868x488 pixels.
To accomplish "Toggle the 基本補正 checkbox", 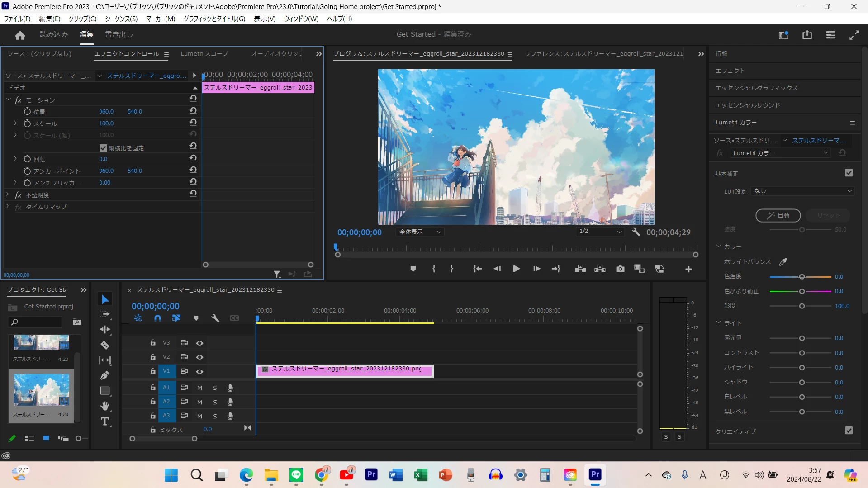I will (849, 173).
